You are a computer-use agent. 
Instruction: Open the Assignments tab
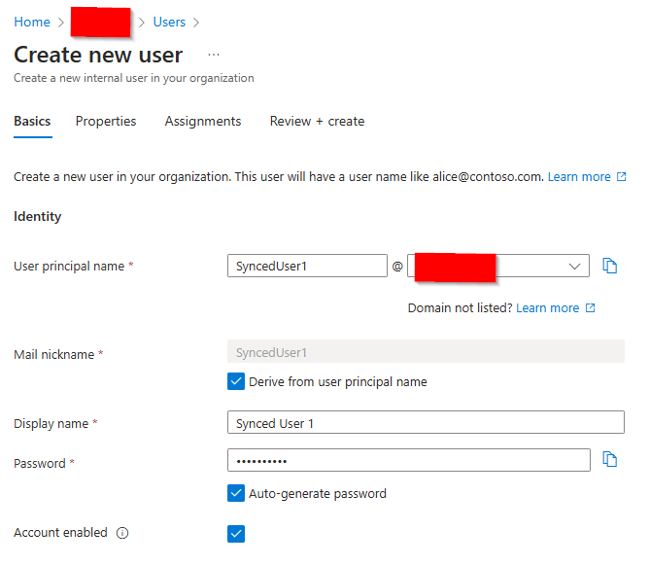203,121
